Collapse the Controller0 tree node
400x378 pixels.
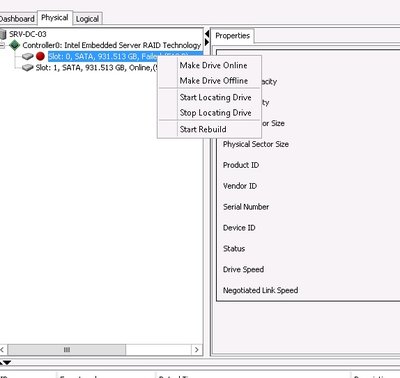[x=2, y=45]
